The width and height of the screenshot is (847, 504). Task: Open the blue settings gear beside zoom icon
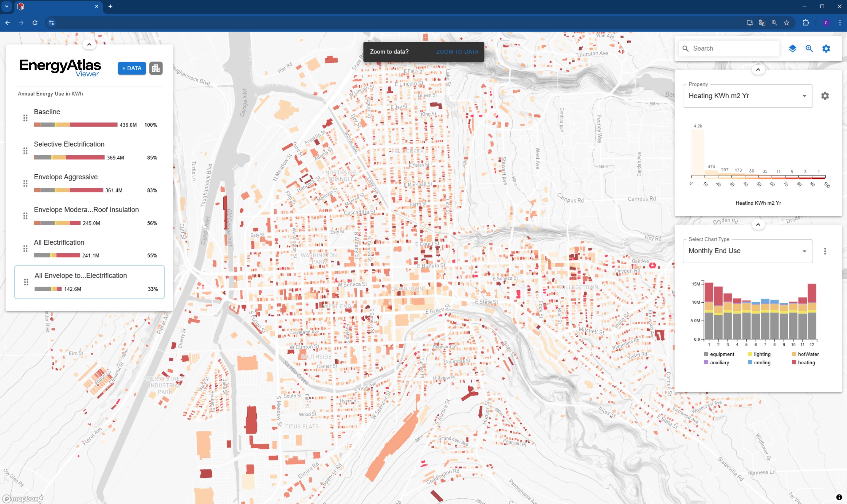point(826,48)
